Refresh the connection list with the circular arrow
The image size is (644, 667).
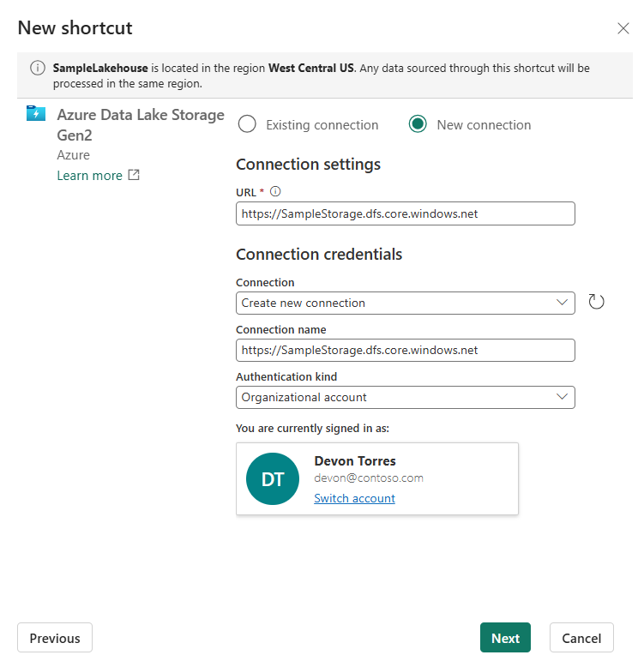597,302
